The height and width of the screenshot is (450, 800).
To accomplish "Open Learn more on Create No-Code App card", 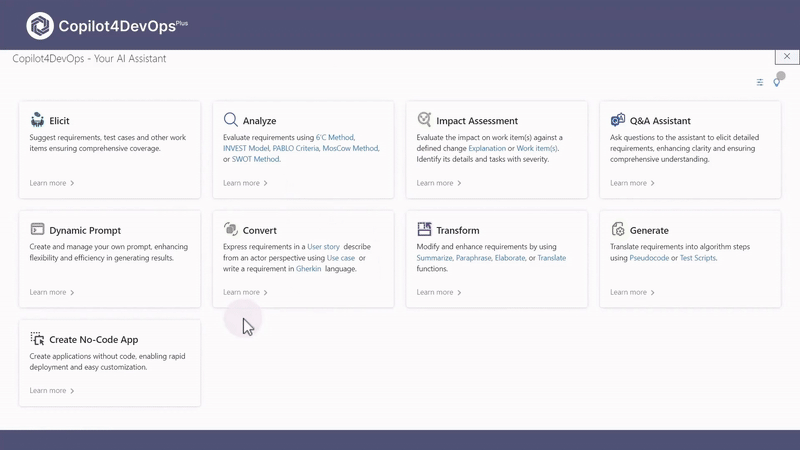I will point(52,391).
